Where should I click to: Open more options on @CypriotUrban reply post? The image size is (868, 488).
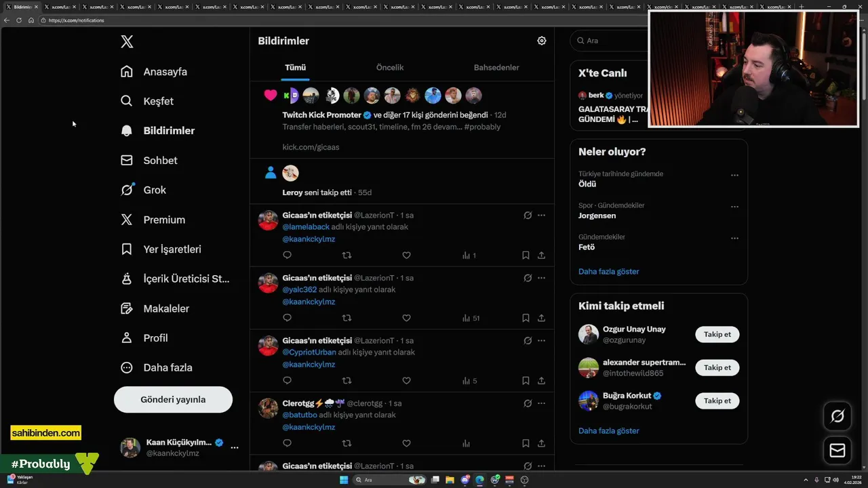coord(541,341)
